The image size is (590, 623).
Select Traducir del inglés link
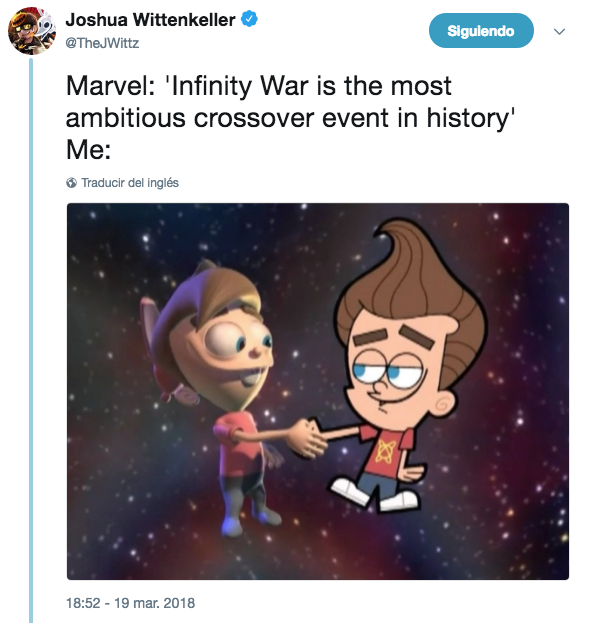130,183
